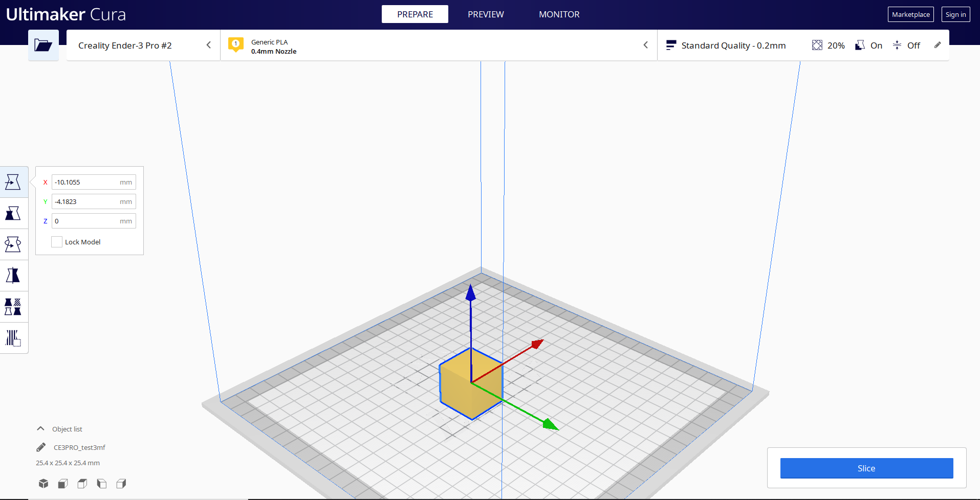
Task: Click the red X-axis arrow handle
Action: (537, 344)
